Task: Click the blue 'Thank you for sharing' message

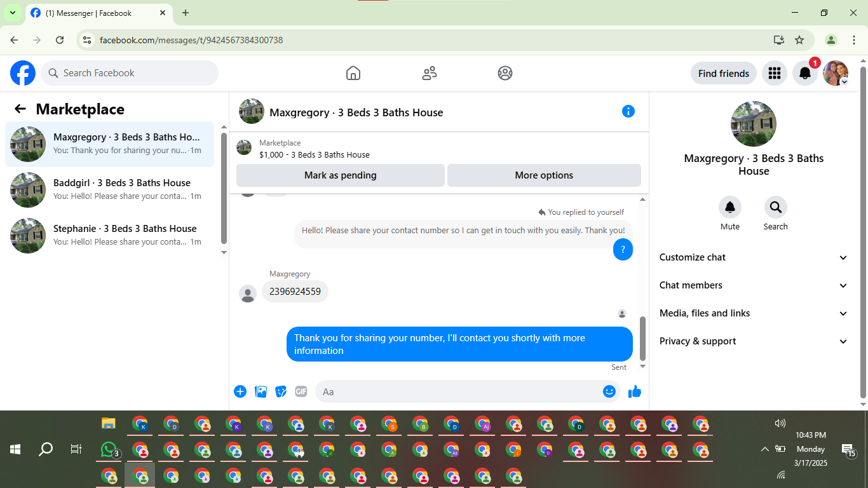Action: pyautogui.click(x=459, y=344)
